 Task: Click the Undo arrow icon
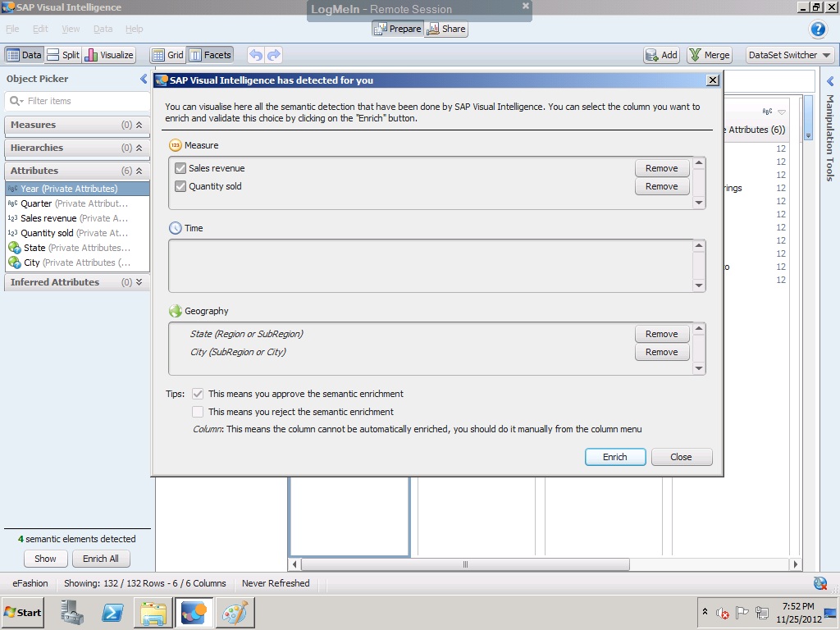click(x=256, y=55)
